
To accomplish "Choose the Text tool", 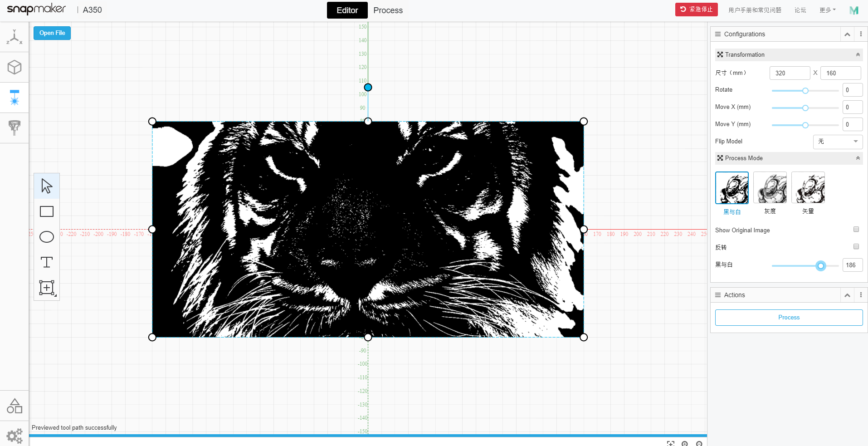I will [47, 262].
